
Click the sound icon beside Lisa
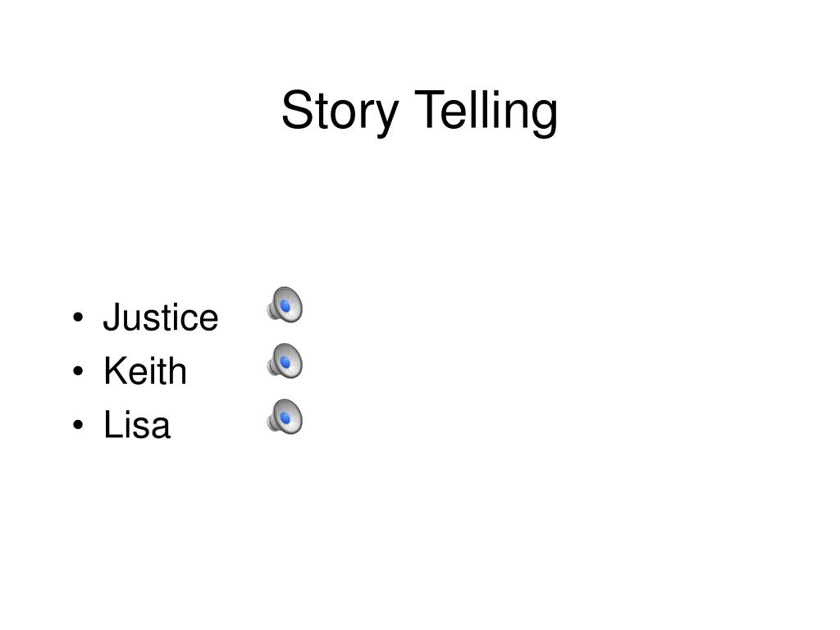coord(285,417)
